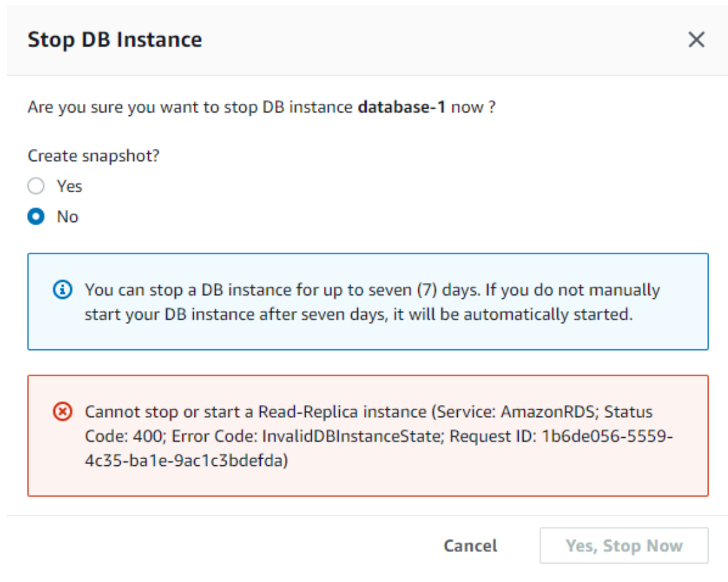Click the Create snapshot? label

click(x=93, y=156)
